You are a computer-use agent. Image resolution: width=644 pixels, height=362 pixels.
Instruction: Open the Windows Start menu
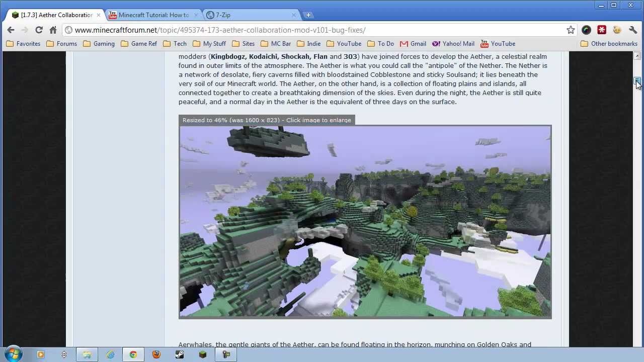pyautogui.click(x=14, y=354)
